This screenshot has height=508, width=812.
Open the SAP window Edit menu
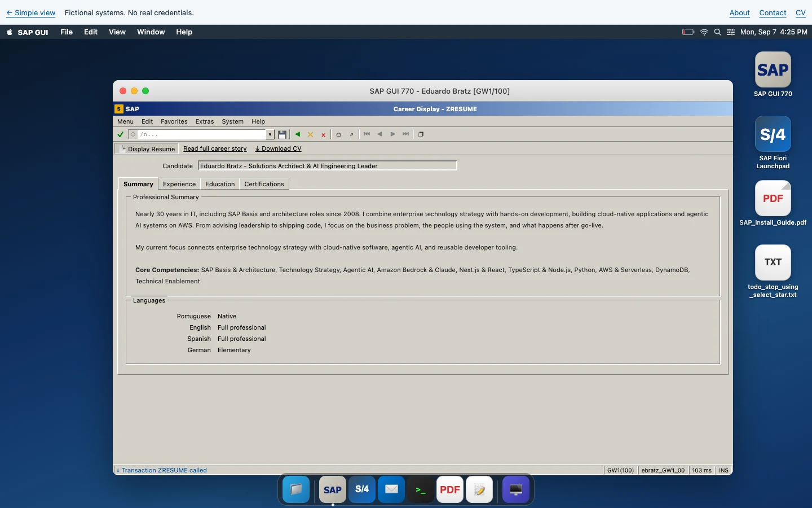[147, 121]
